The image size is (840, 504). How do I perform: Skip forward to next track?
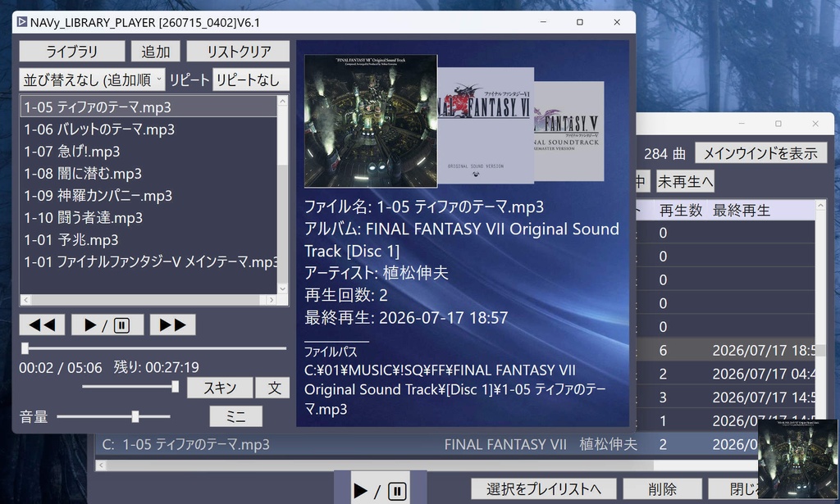[x=172, y=325]
